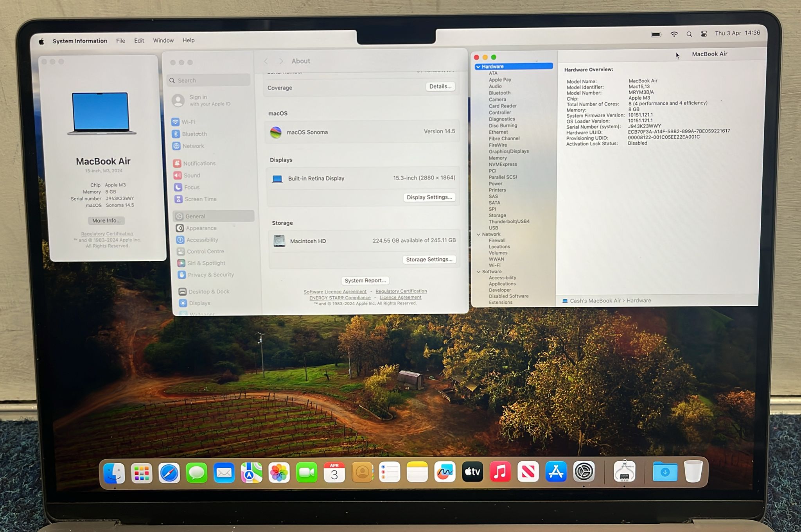Viewport: 801px width, 532px height.
Task: Open the Bluetooth settings pane
Action: (194, 134)
